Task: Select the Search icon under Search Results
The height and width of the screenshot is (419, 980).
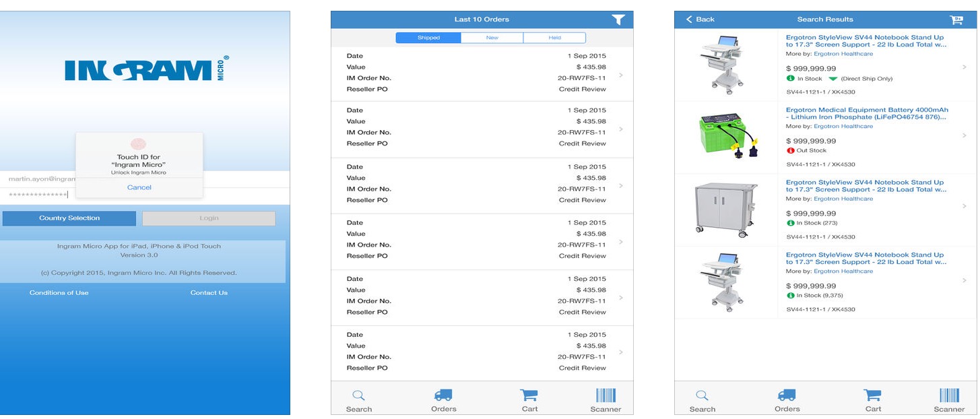Action: tap(702, 396)
